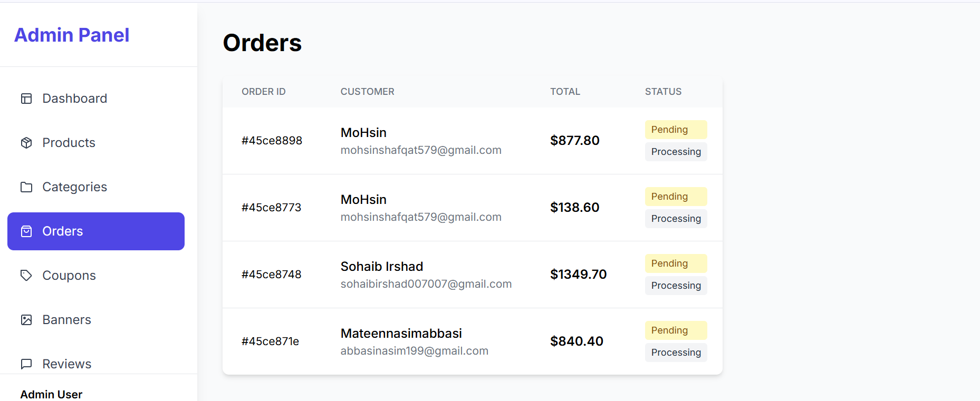Image resolution: width=980 pixels, height=401 pixels.
Task: Click the Admin Panel logo title
Action: [x=72, y=35]
